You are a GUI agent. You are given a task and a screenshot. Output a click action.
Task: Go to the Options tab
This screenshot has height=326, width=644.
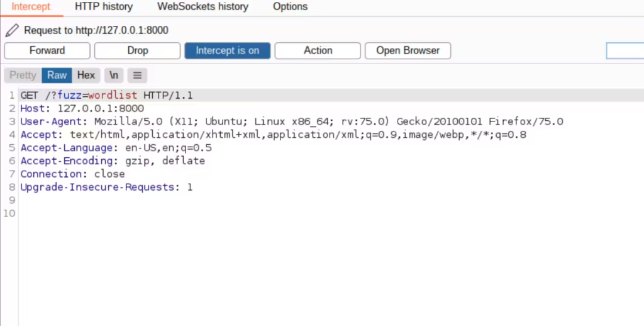(x=291, y=6)
